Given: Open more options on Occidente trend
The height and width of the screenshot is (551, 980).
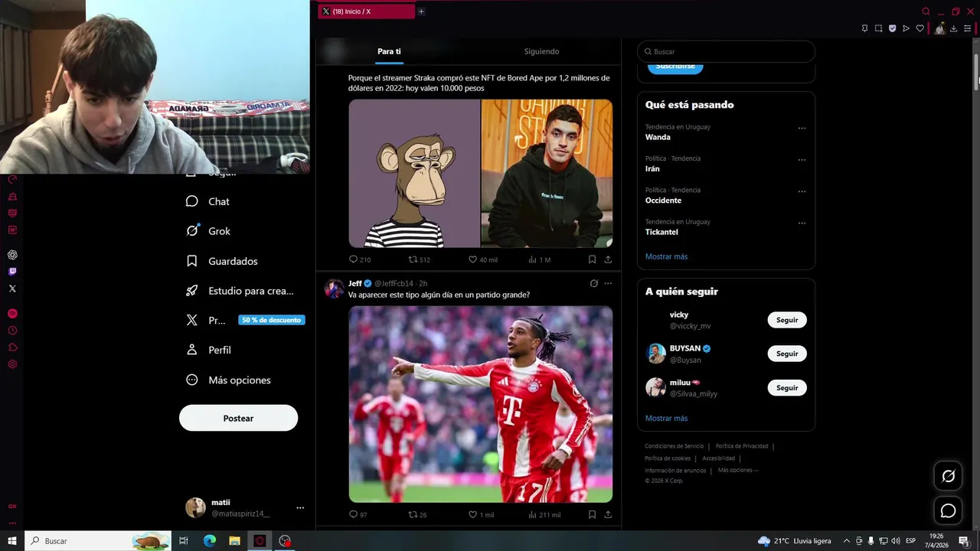Looking at the screenshot, I should [x=802, y=191].
